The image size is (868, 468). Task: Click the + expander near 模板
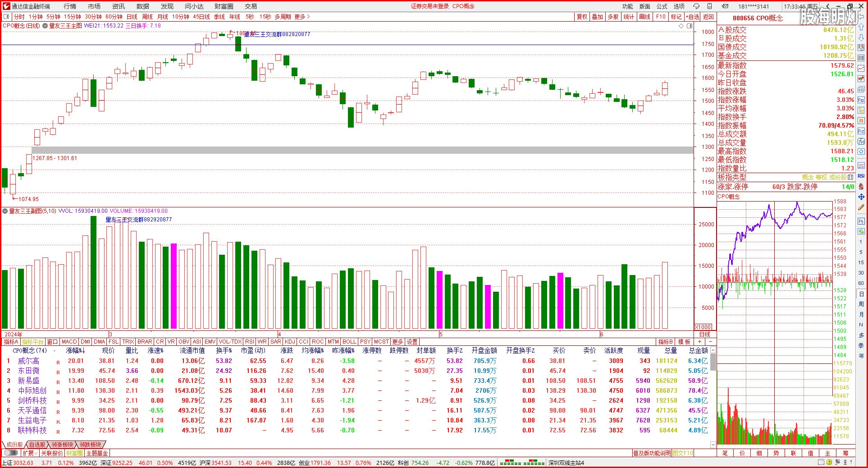point(699,342)
